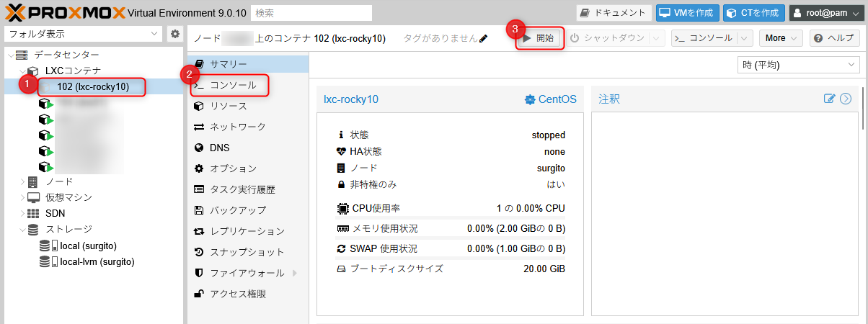This screenshot has width=868, height=324.
Task: Click the pencil icon to edit tags
Action: point(483,38)
